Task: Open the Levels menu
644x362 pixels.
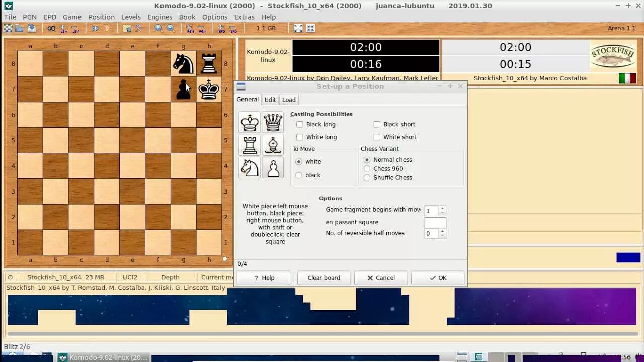Action: pyautogui.click(x=131, y=17)
